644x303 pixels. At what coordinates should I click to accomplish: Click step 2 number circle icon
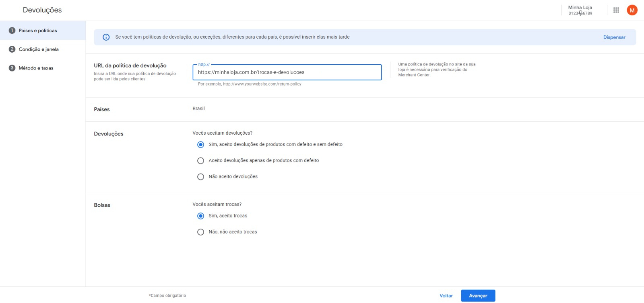[12, 49]
